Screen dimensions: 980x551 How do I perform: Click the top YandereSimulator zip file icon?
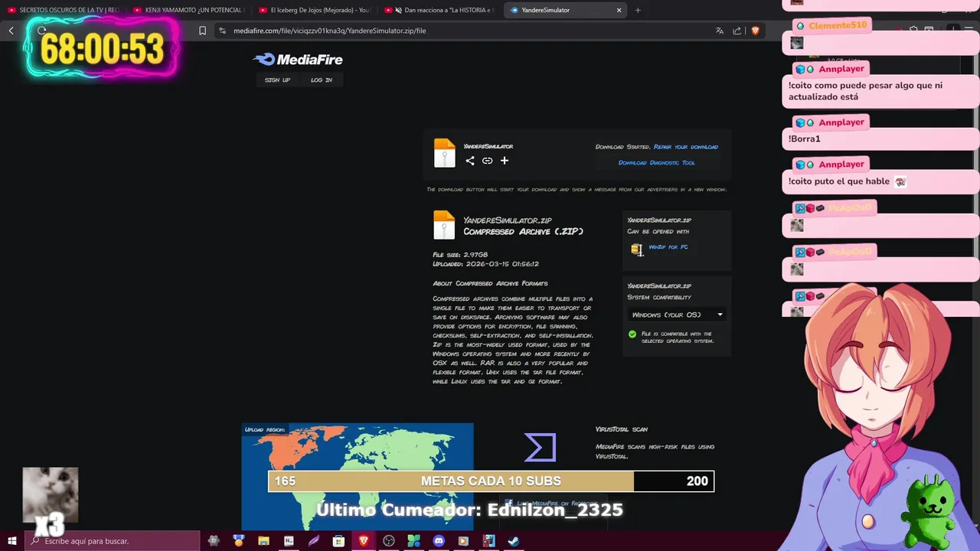[x=444, y=153]
